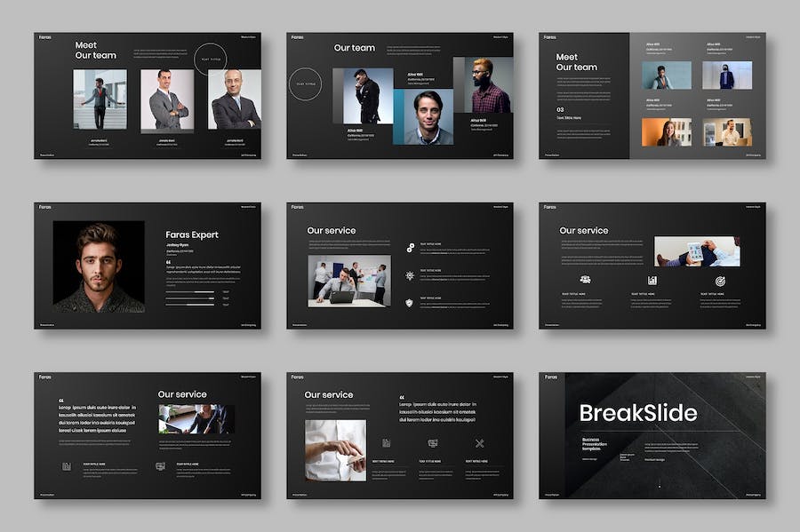Image resolution: width=800 pixels, height=532 pixels.
Task: Click the office meeting photo on service slide
Action: 348,280
